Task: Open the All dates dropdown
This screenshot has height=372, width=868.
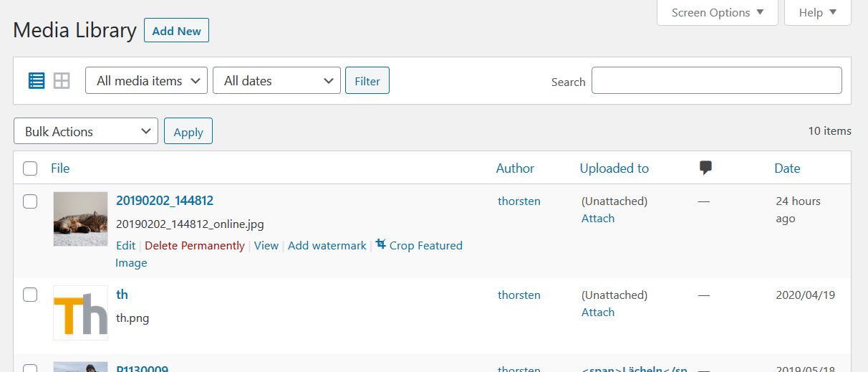Action: click(x=276, y=81)
